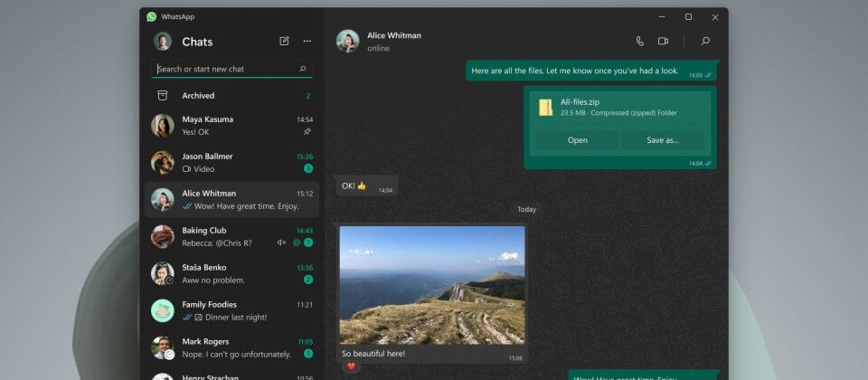Click Staša Benko's avatar in chat list
Image resolution: width=868 pixels, height=380 pixels.
coord(163,273)
